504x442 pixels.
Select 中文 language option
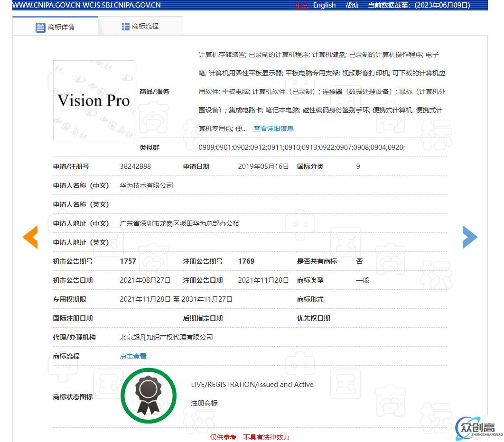302,5
